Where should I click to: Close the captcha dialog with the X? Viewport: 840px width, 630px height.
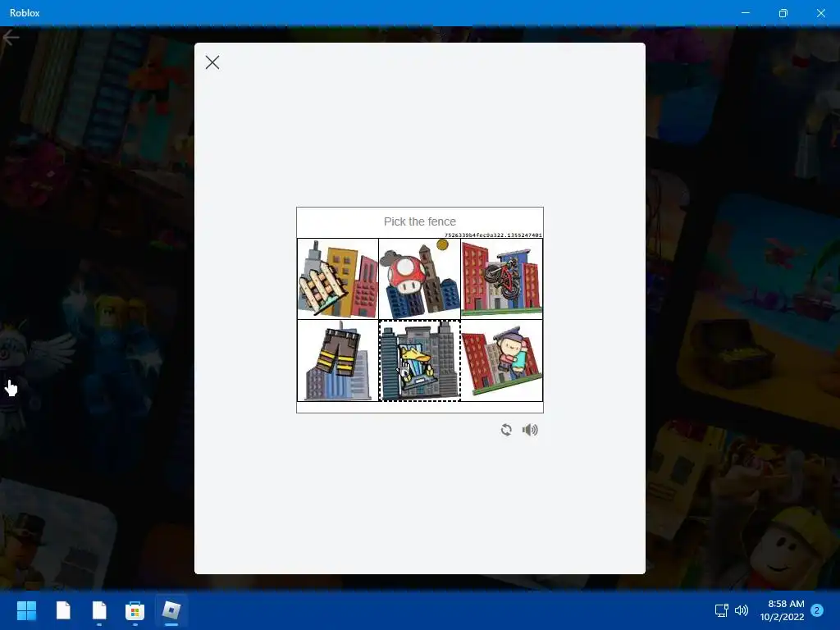(x=212, y=62)
